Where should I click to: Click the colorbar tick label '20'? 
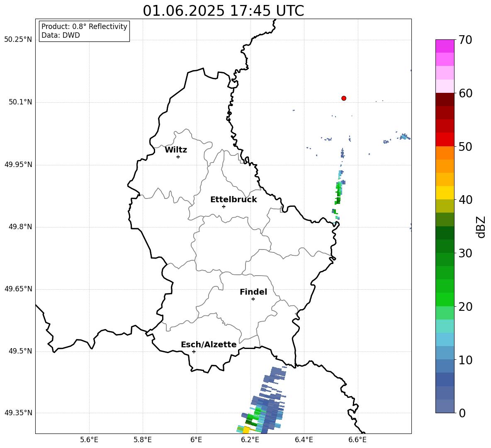(465, 306)
